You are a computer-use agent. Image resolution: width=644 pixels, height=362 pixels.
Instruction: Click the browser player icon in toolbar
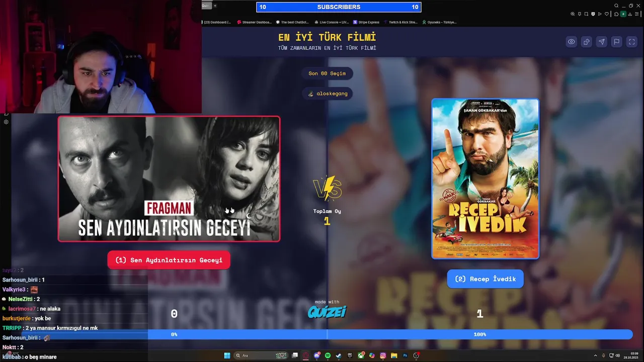[x=600, y=14]
